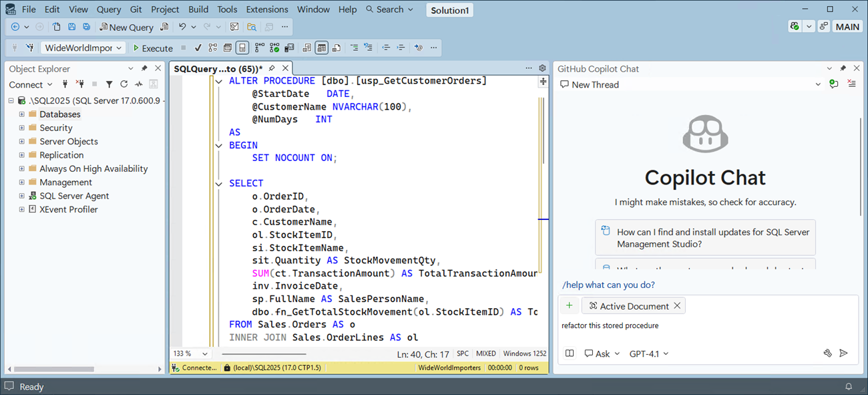Open Activity Monitor icon in Object Explorer
Screen dimensions: 868x395
click(x=138, y=84)
